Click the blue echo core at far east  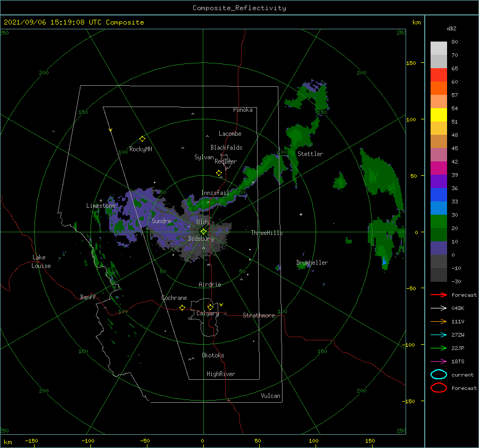384,261
